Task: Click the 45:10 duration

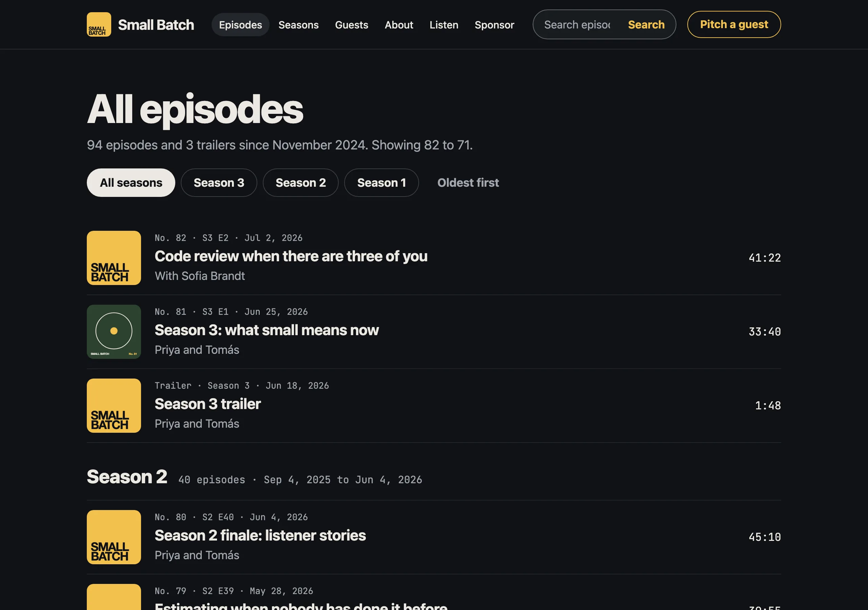Action: [x=764, y=537]
